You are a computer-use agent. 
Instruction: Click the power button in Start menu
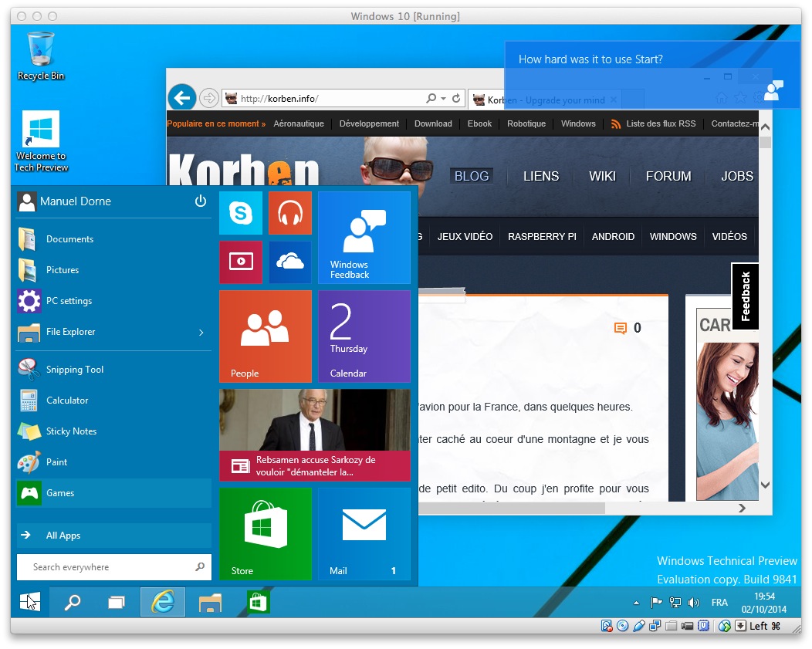tap(201, 201)
